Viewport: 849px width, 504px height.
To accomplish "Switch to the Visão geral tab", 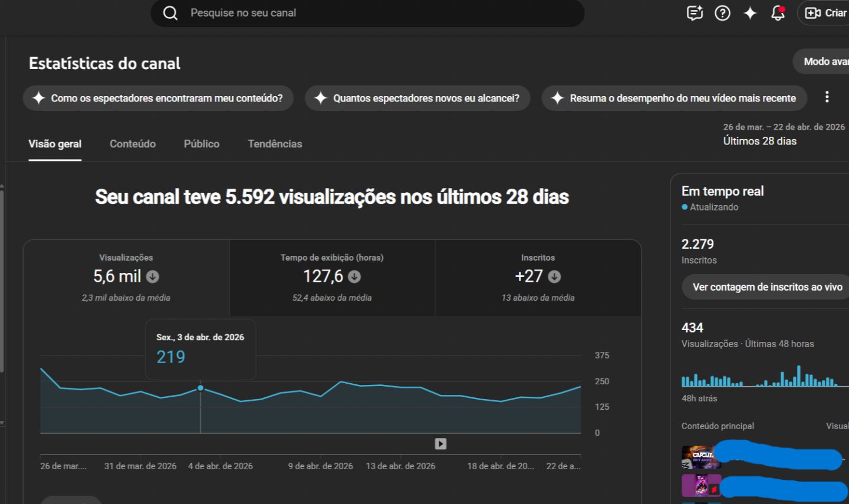I will pyautogui.click(x=55, y=144).
